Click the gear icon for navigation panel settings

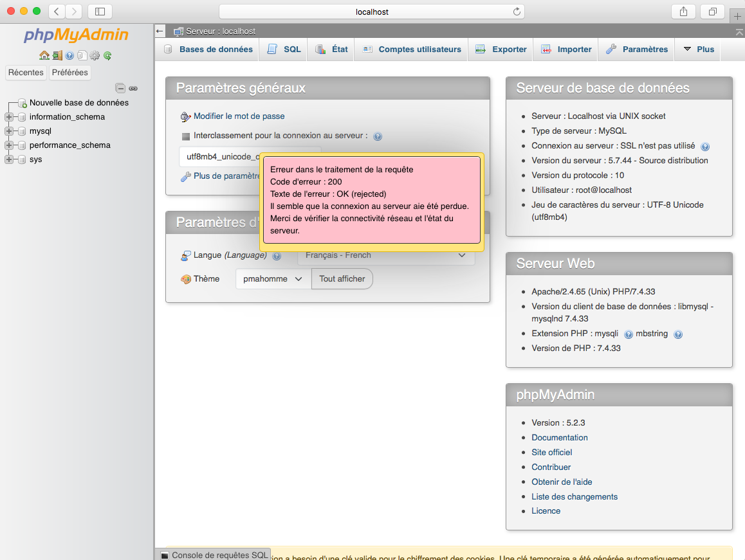(x=95, y=56)
